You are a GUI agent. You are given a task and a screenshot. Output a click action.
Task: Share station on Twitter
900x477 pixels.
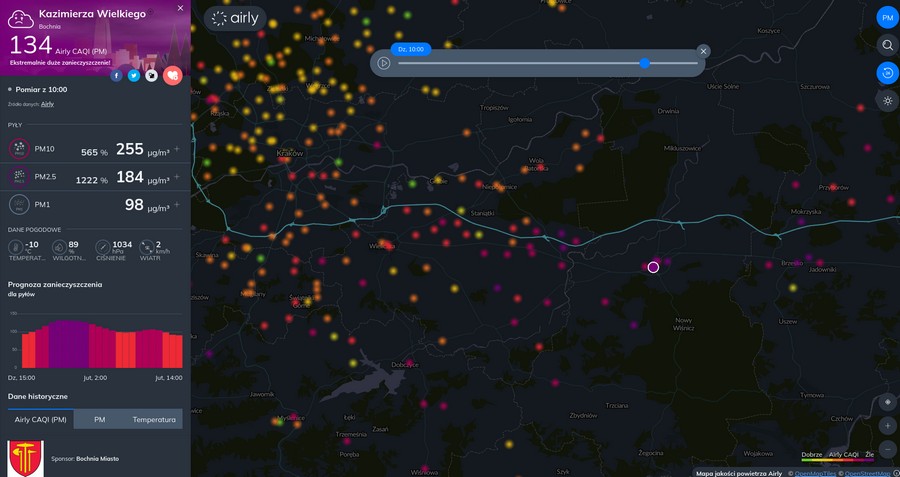click(x=134, y=75)
